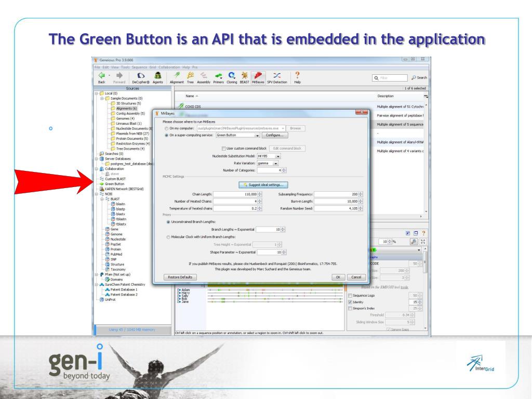Collapse the Pfam (Not set up) node

(x=97, y=274)
